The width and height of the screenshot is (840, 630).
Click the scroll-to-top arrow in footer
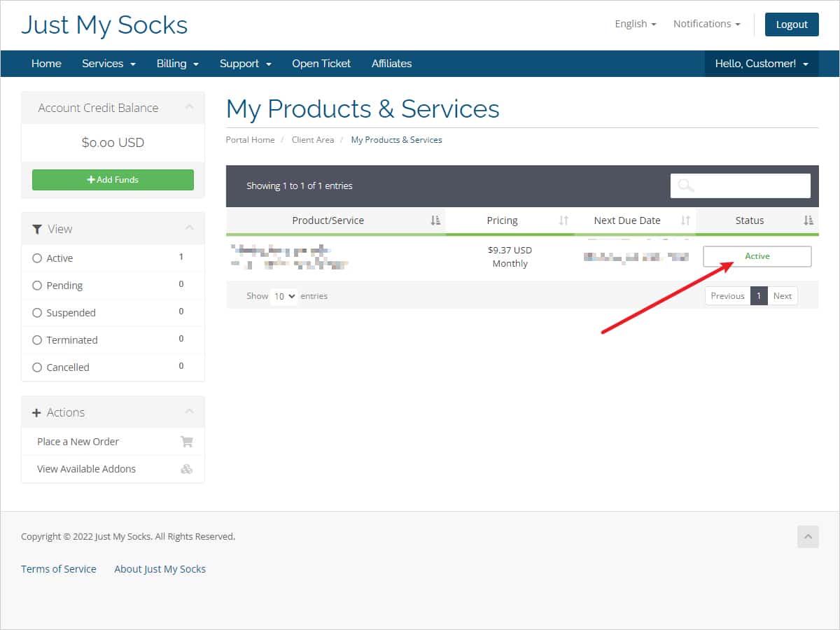808,537
